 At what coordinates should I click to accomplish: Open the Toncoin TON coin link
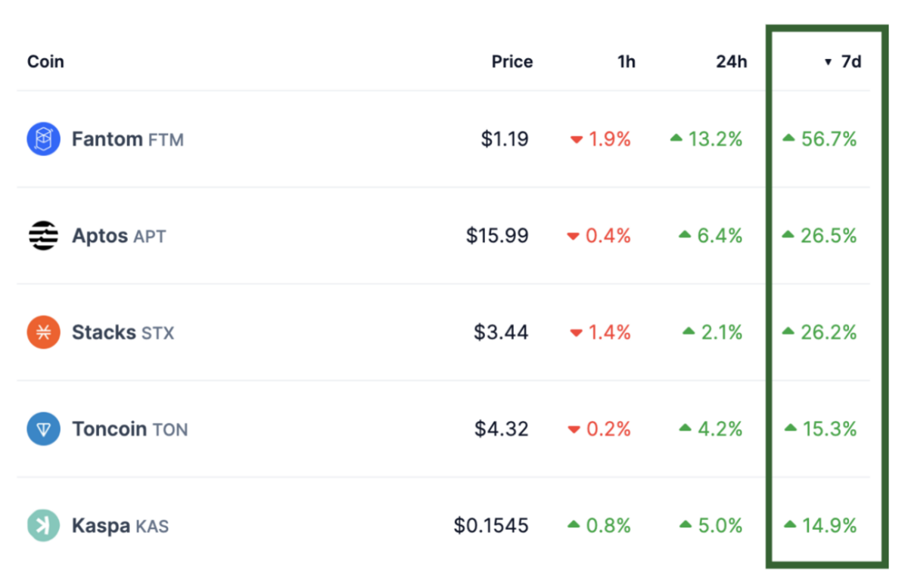pos(129,429)
